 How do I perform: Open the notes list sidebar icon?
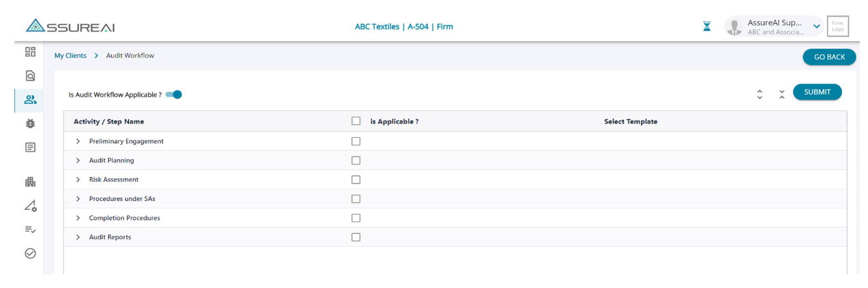tap(30, 147)
